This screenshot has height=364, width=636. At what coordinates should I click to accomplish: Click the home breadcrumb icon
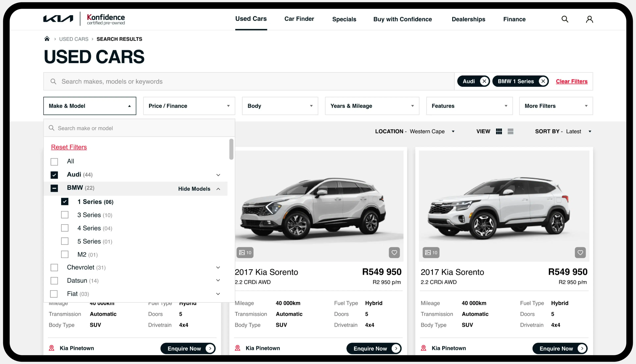click(47, 39)
